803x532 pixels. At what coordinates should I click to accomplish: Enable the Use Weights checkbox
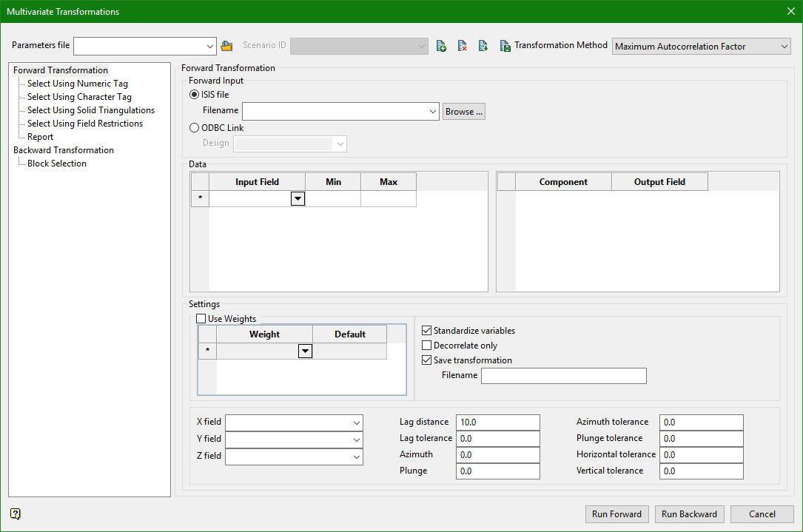pyautogui.click(x=201, y=319)
